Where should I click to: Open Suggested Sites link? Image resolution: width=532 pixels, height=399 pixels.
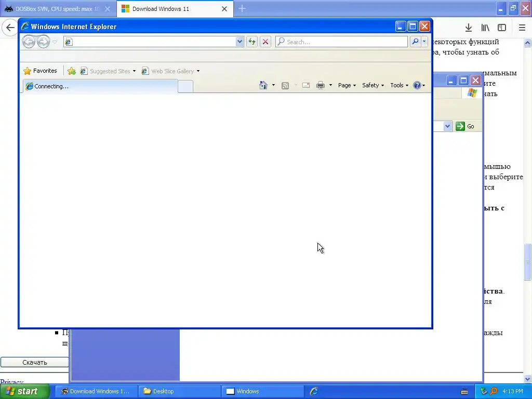(105, 71)
